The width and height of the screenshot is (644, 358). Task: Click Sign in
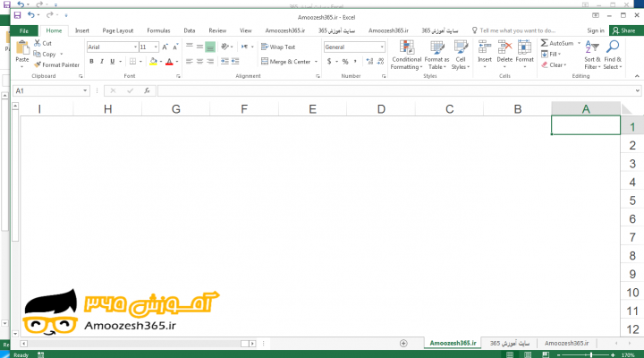click(596, 30)
